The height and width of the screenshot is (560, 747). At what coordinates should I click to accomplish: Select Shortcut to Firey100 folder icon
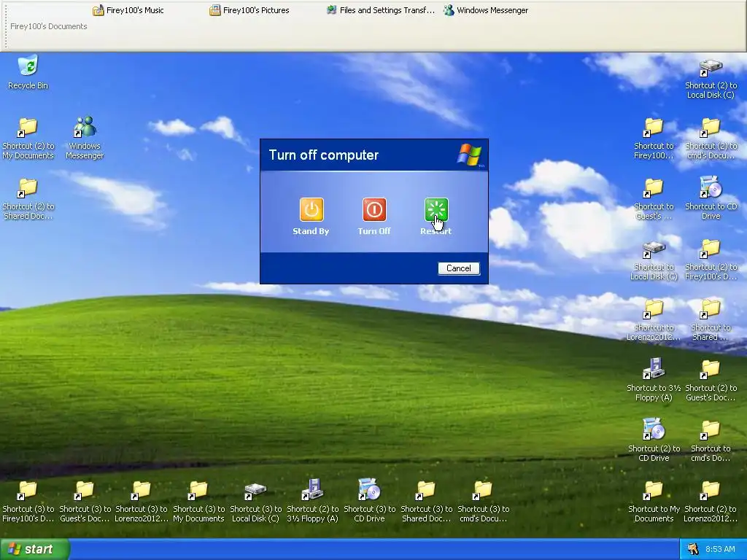point(654,138)
